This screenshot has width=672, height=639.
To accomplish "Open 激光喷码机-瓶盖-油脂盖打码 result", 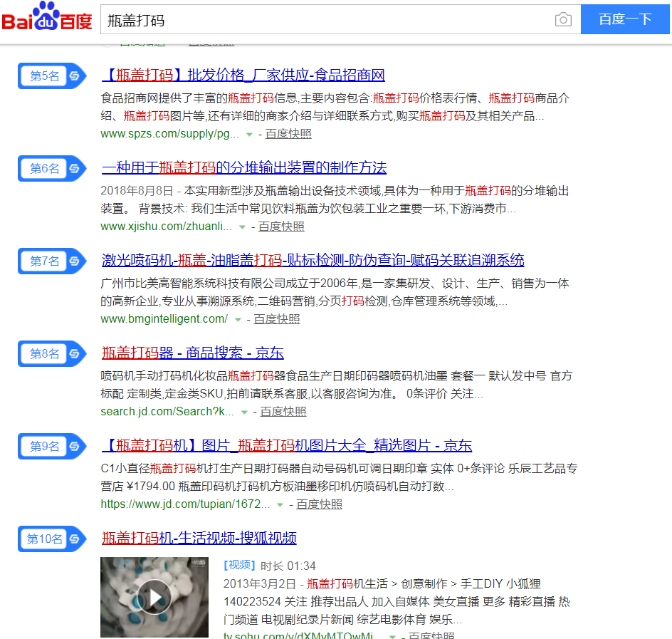I will coord(313,260).
